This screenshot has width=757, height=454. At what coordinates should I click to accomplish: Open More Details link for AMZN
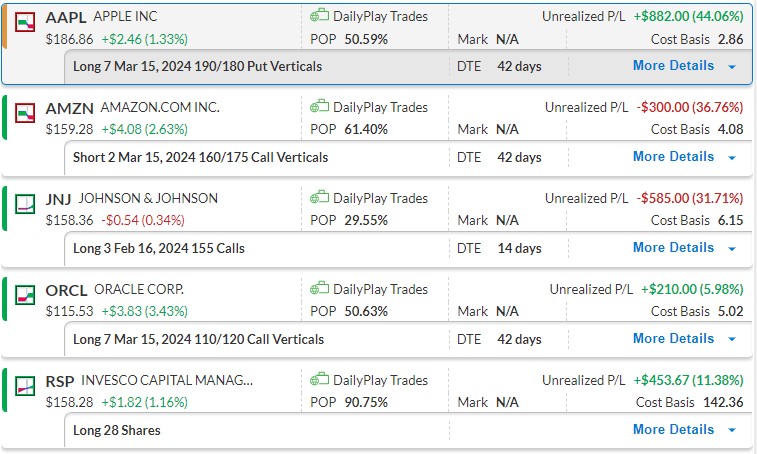pyautogui.click(x=673, y=157)
